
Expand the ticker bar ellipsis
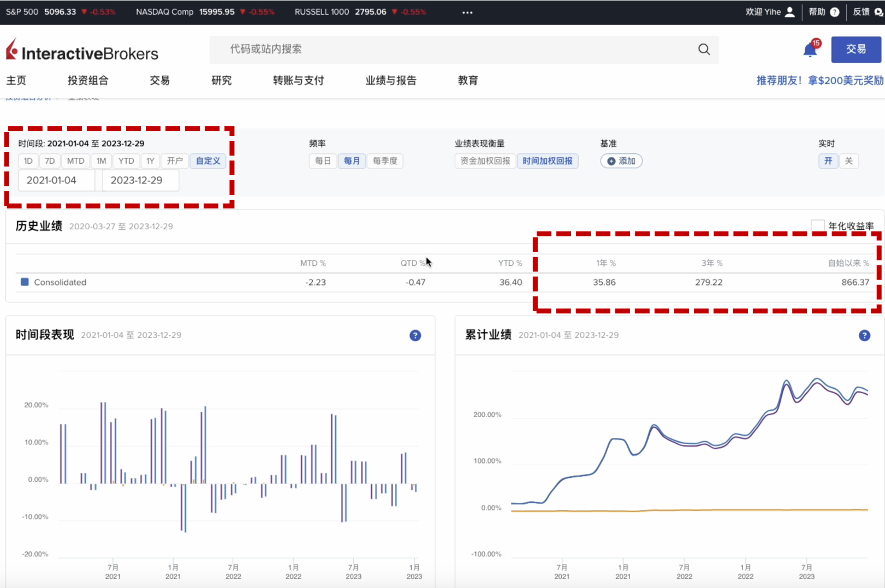click(x=467, y=12)
